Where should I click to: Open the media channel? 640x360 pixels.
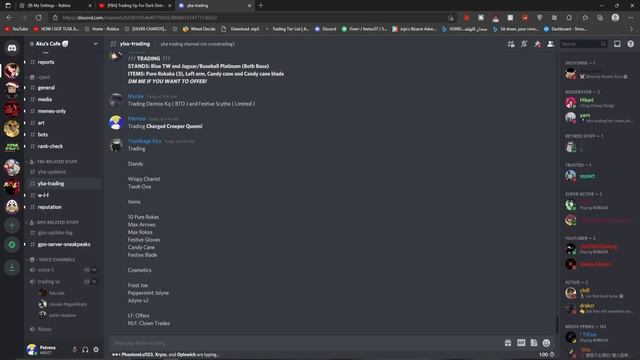tap(63, 100)
